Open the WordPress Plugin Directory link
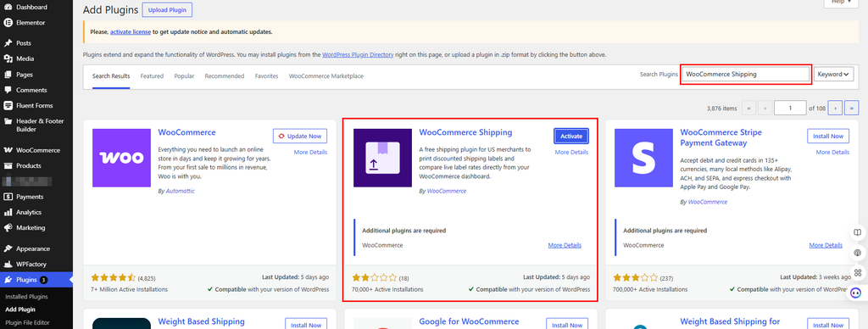This screenshot has height=329, width=868. pyautogui.click(x=358, y=55)
